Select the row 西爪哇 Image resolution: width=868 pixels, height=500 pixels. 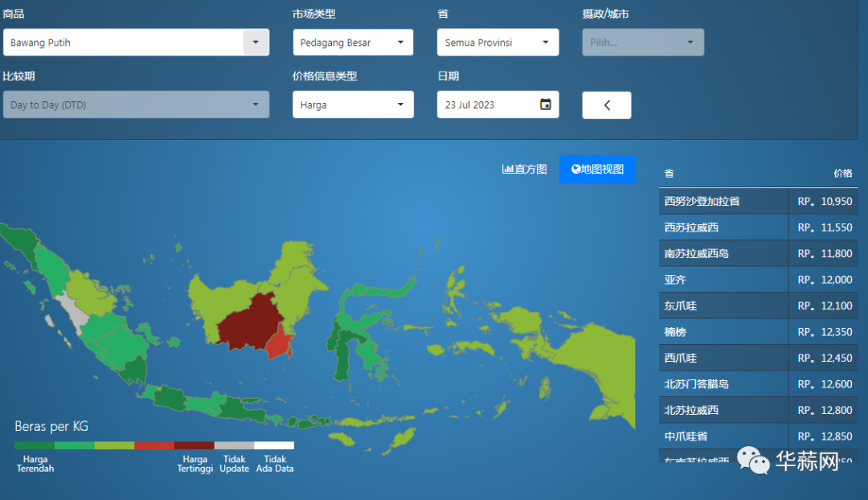759,359
